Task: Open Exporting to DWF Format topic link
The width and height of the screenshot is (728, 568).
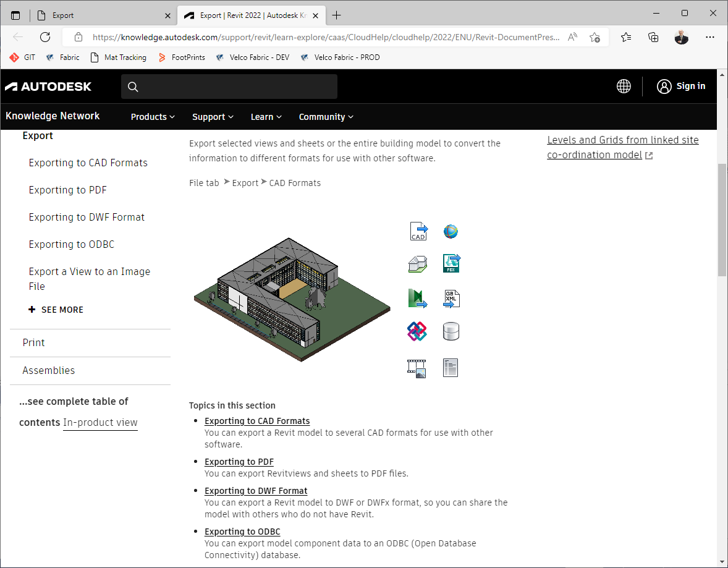Action: pos(256,491)
